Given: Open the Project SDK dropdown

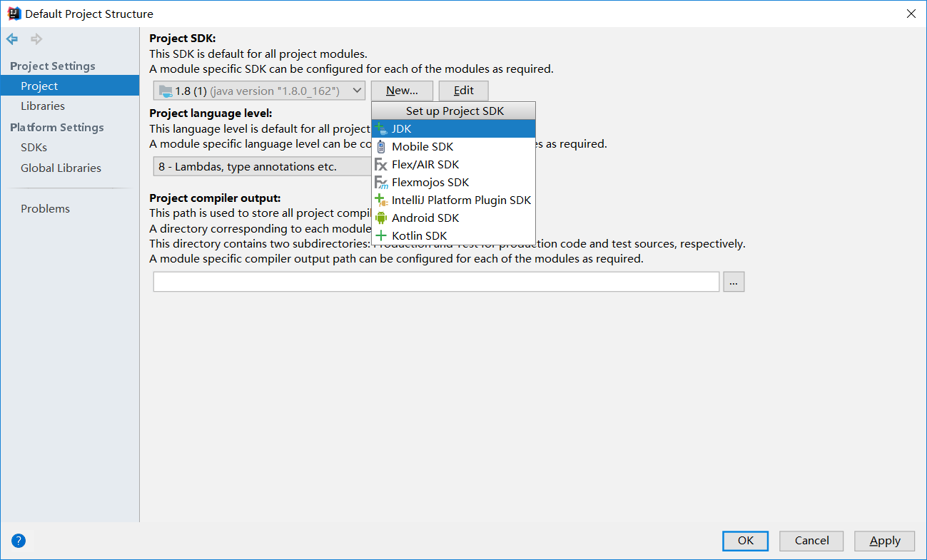Looking at the screenshot, I should (259, 91).
